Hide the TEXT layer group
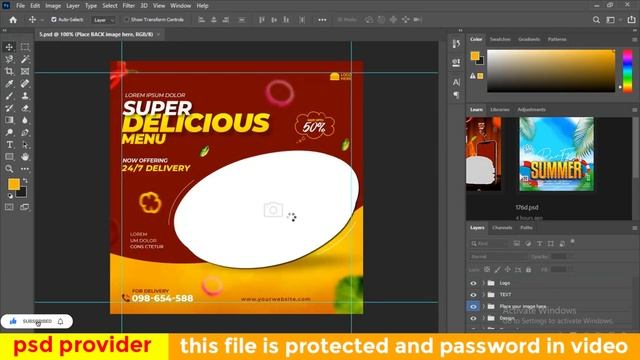 (473, 294)
